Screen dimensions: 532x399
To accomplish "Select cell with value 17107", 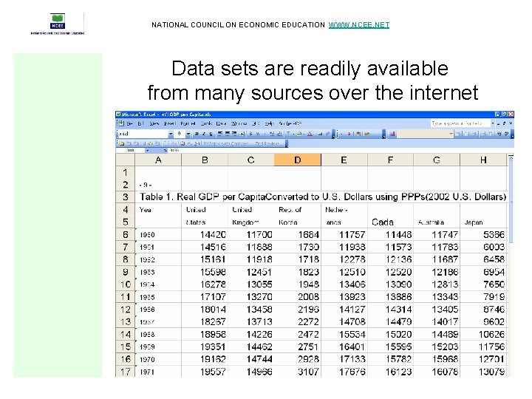I will (x=205, y=297).
